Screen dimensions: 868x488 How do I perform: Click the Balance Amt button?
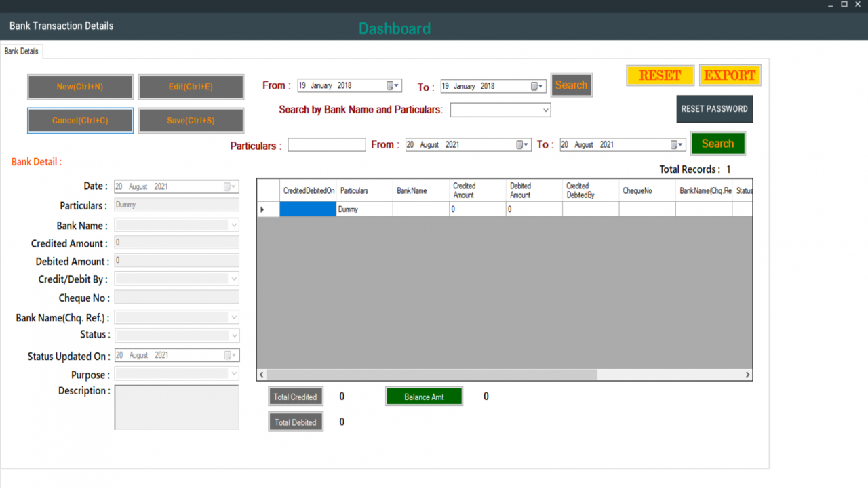coord(424,396)
